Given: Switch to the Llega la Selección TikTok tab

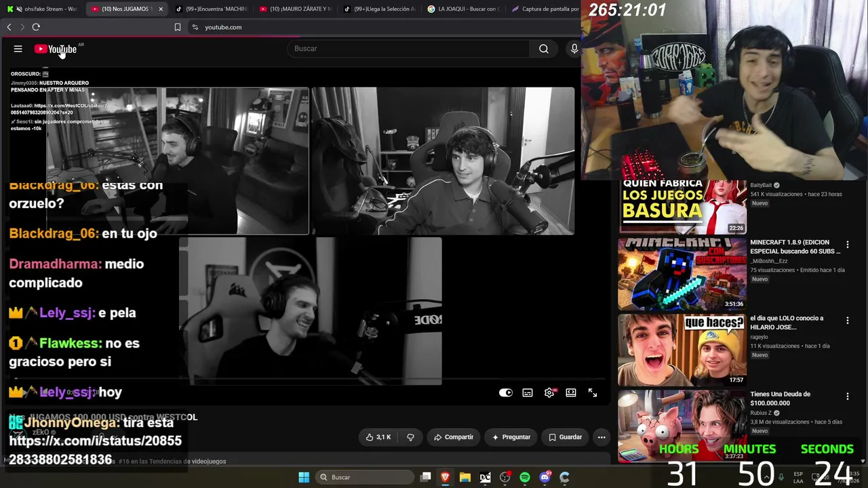Looking at the screenshot, I should point(380,9).
